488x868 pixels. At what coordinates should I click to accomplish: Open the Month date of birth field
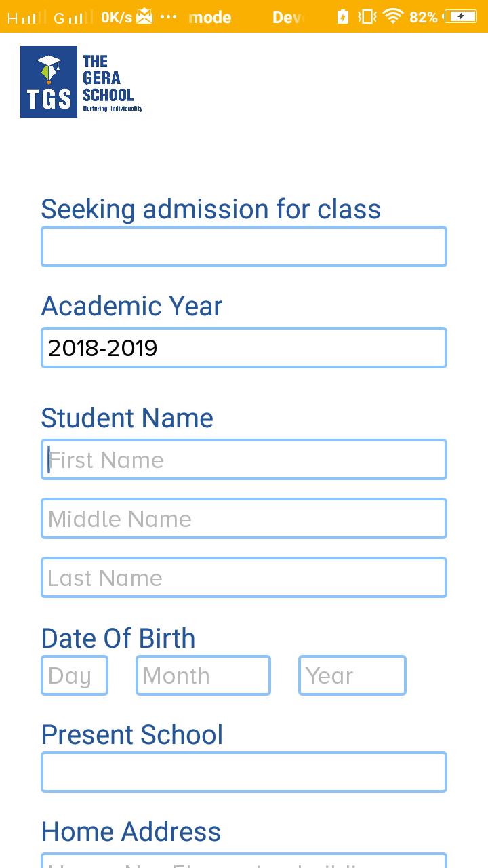[203, 675]
